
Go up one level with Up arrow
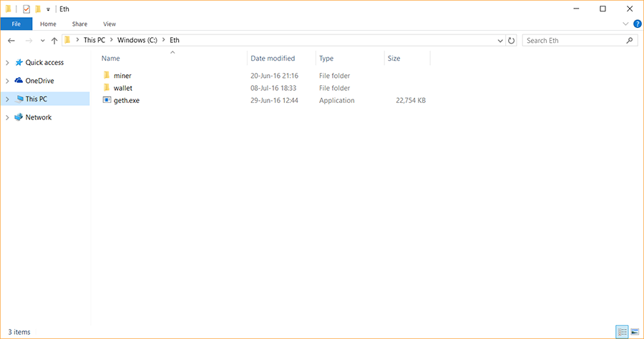(54, 40)
